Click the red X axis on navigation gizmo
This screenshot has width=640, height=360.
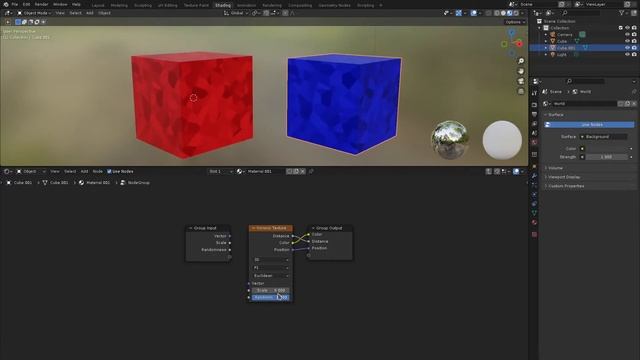519,44
